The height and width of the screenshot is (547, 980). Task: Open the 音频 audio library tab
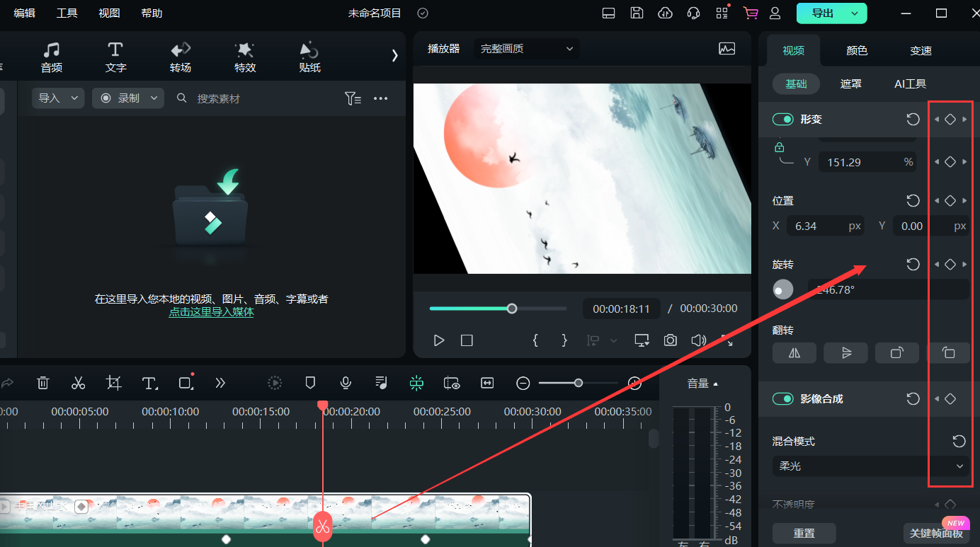click(52, 57)
